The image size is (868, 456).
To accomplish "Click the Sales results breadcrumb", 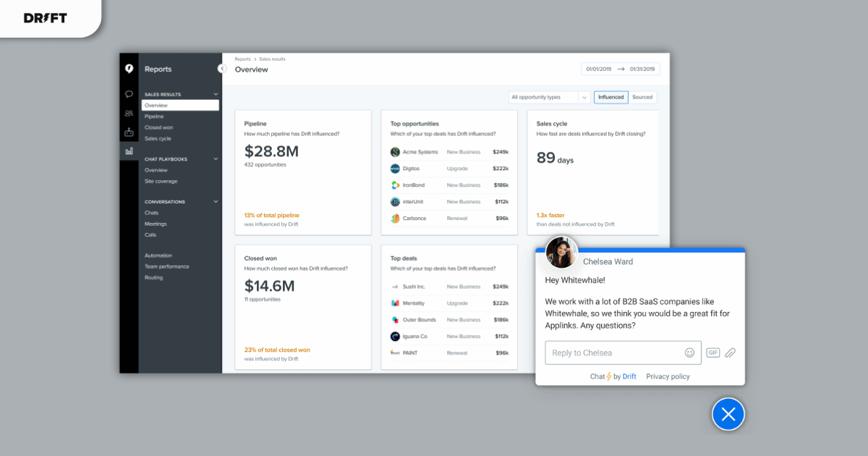I will 273,59.
